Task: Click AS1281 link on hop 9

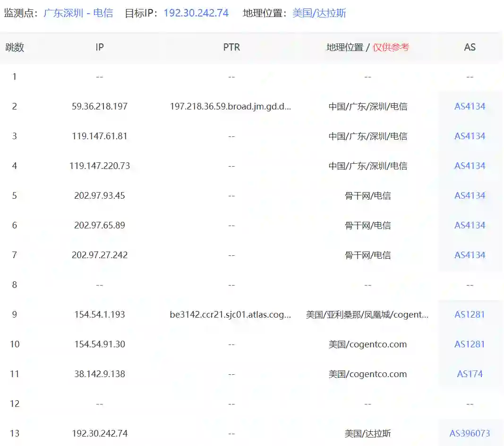Action: coord(470,314)
